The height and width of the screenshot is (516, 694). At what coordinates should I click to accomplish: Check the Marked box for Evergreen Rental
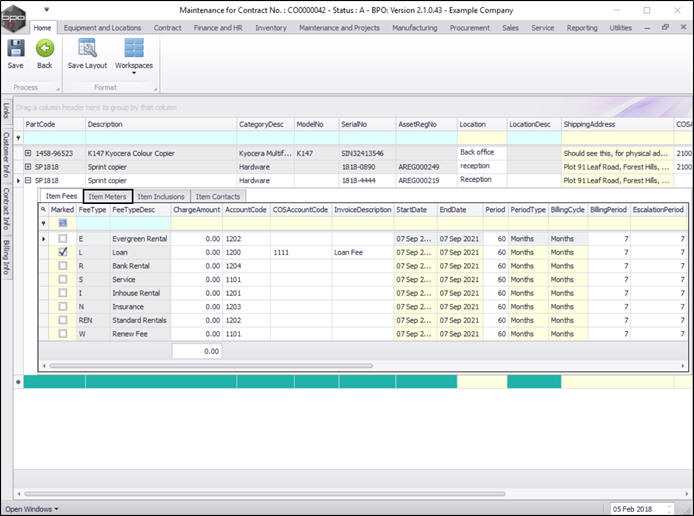(x=63, y=240)
